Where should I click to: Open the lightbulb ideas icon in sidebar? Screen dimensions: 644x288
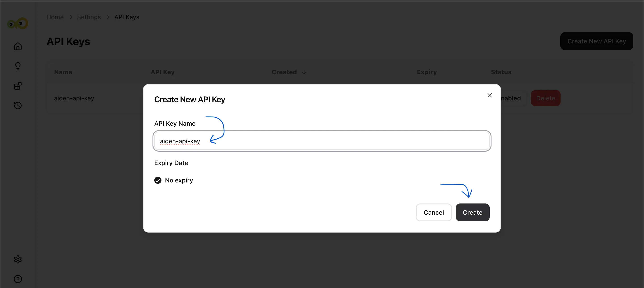click(x=18, y=66)
